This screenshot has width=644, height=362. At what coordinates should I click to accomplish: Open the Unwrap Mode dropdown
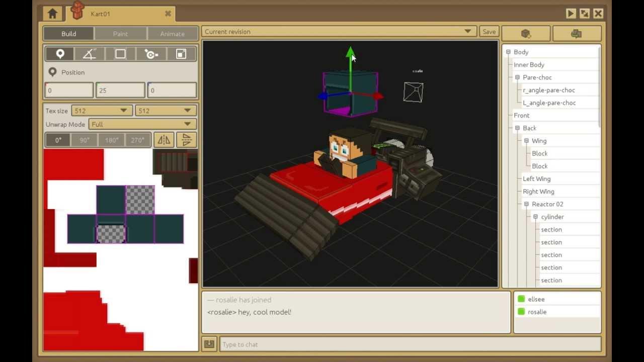tap(142, 124)
